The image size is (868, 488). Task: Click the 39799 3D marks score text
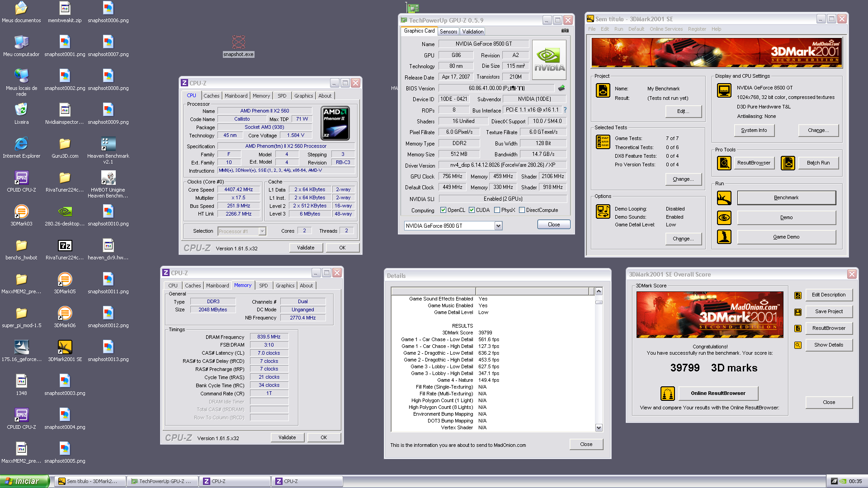pos(713,368)
